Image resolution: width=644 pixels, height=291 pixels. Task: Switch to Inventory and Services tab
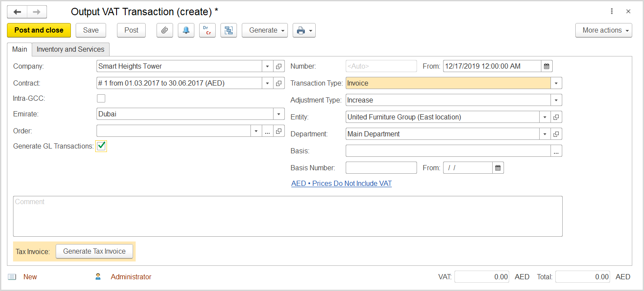[70, 50]
